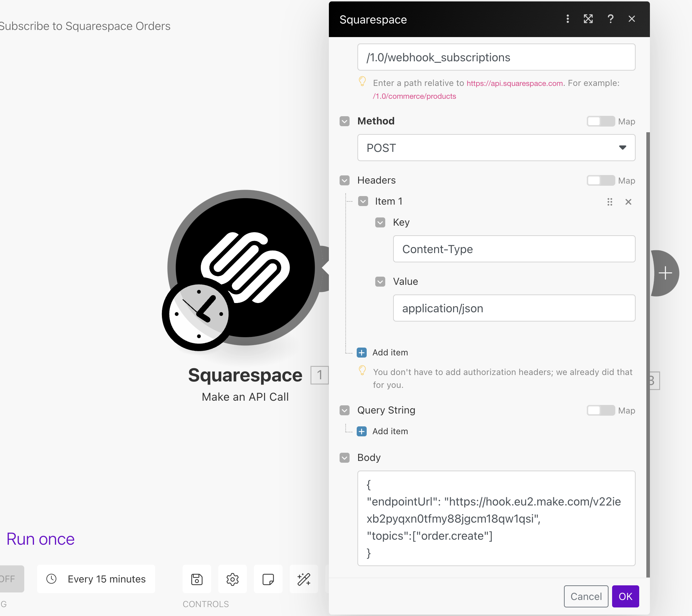Open the notes icon in controls
The image size is (692, 616).
click(268, 579)
